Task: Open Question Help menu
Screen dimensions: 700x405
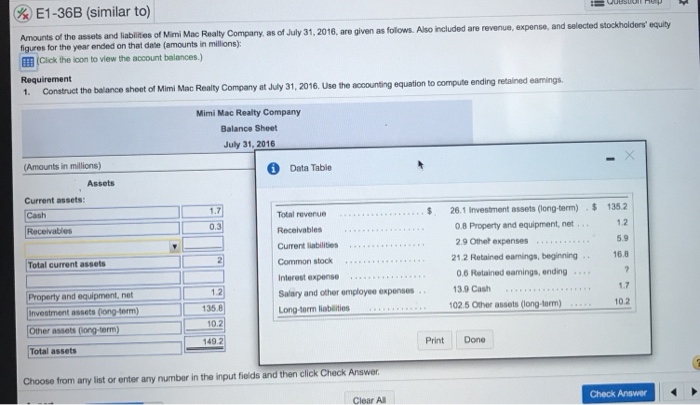Action: 626,4
